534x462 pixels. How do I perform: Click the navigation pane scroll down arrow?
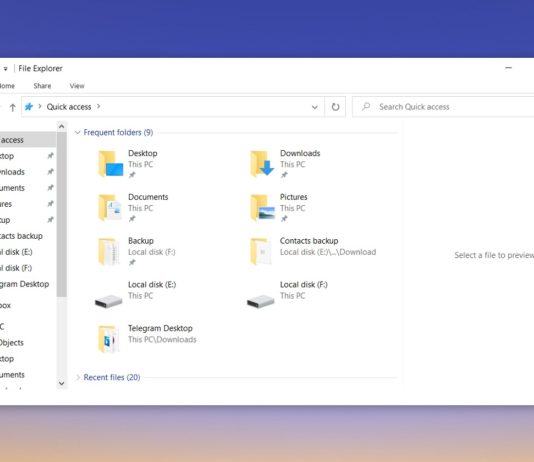tap(62, 383)
